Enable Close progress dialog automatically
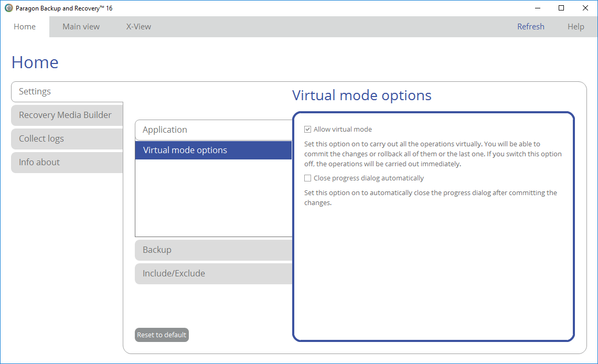The width and height of the screenshot is (598, 364). (307, 178)
